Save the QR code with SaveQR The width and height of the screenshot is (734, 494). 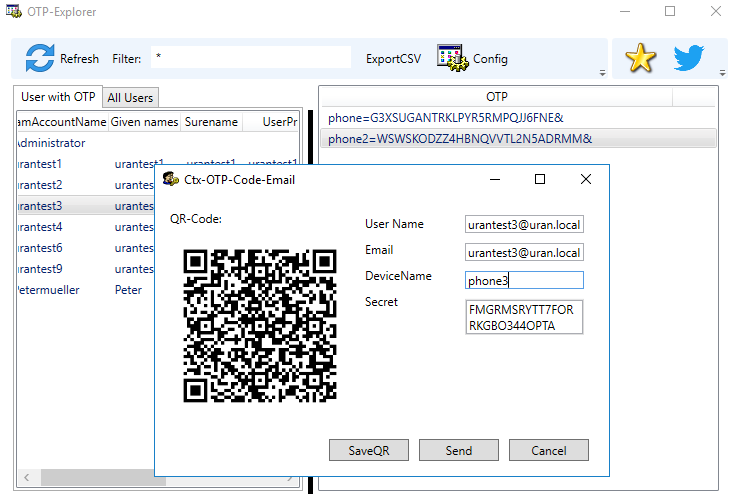[x=369, y=450]
